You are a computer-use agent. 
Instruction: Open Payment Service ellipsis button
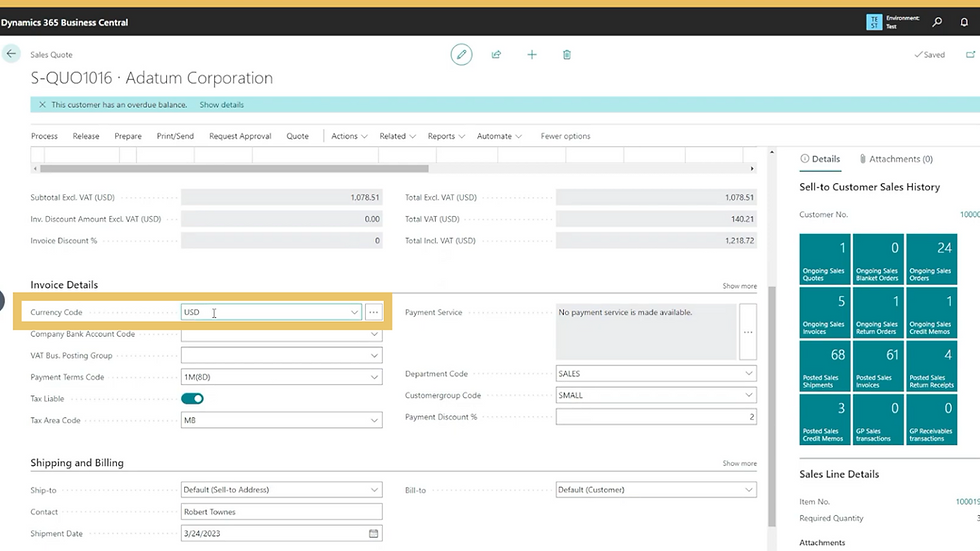coord(748,332)
